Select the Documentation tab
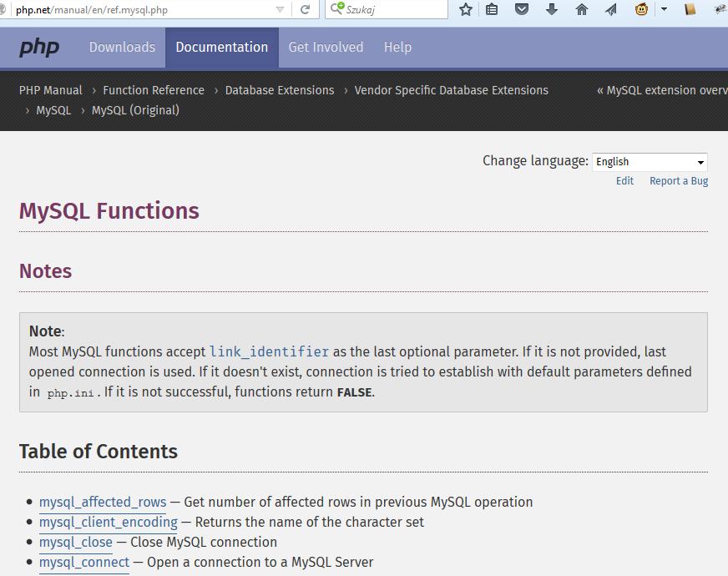Screen dimensions: 728x576 click(x=222, y=48)
